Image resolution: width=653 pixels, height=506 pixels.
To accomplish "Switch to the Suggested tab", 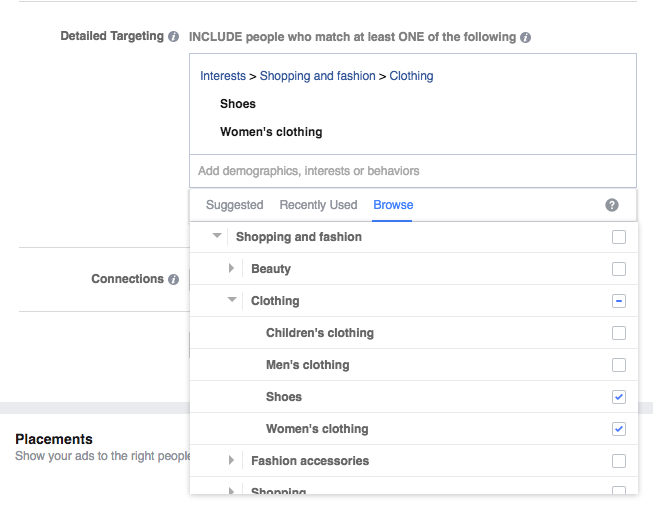I will pos(234,205).
